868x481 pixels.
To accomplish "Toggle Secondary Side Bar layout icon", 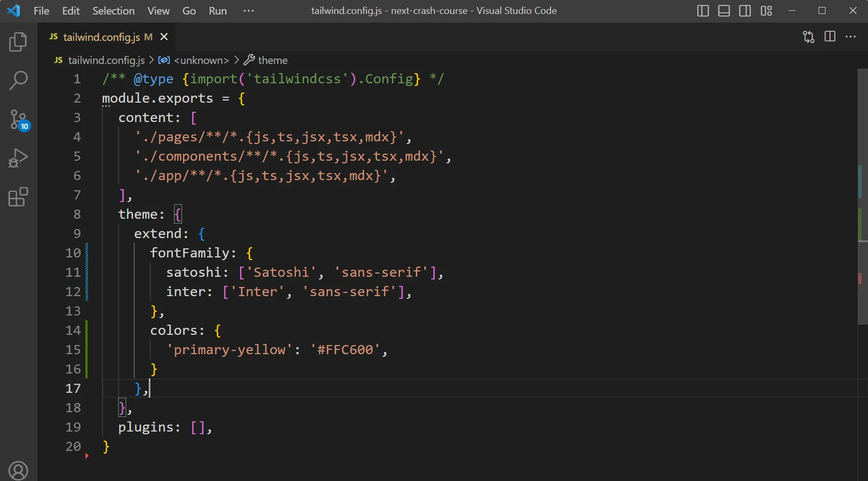I will coord(745,11).
